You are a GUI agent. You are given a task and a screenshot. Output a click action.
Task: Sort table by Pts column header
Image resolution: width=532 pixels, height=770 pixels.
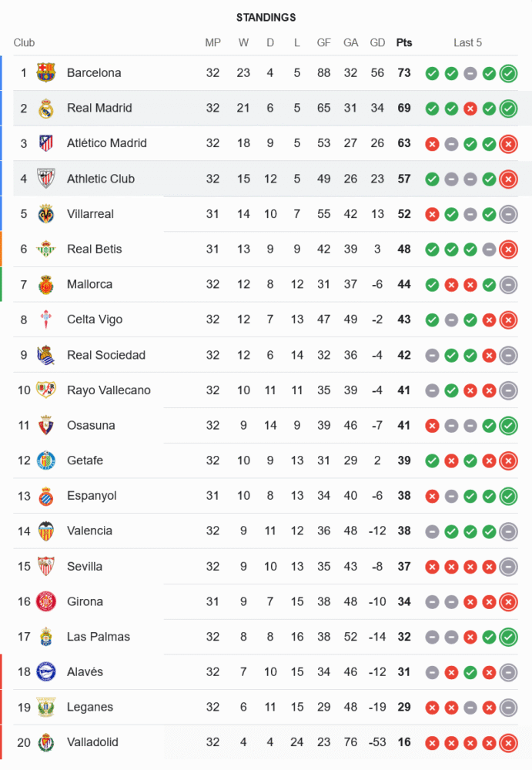click(x=404, y=43)
